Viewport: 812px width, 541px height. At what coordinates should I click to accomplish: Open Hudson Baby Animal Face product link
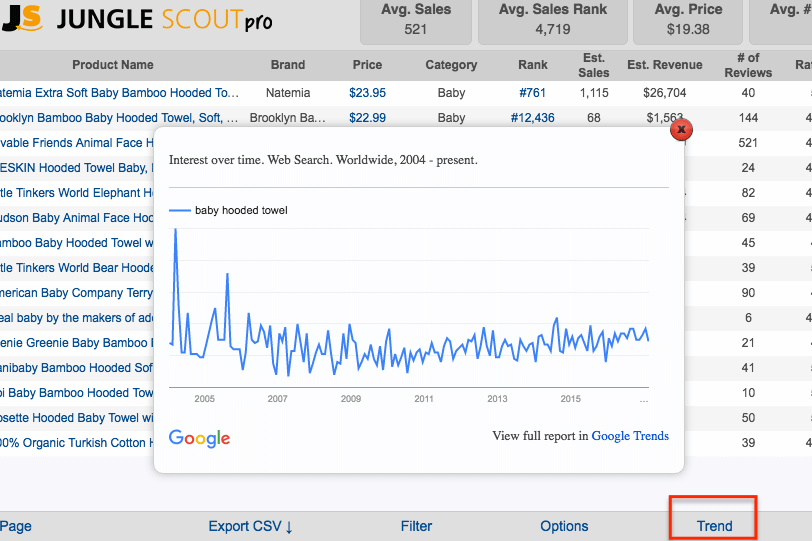tap(77, 217)
